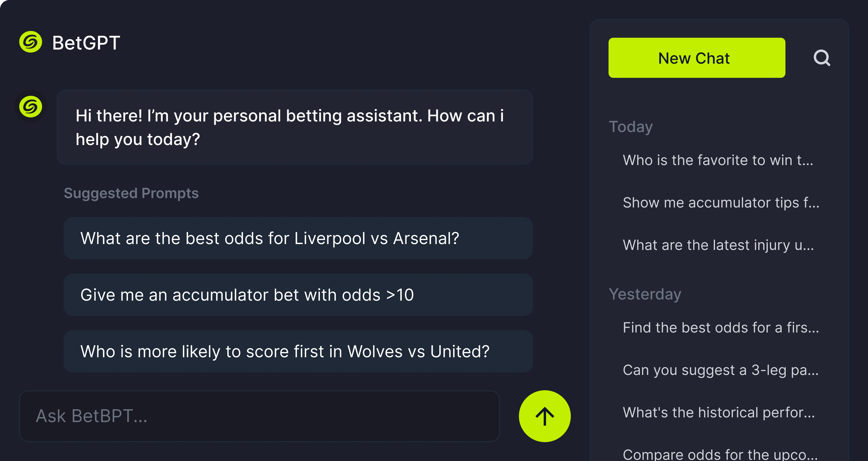Open chat 'What are the latest injury u...'
Screen dimensions: 868x461
719,245
